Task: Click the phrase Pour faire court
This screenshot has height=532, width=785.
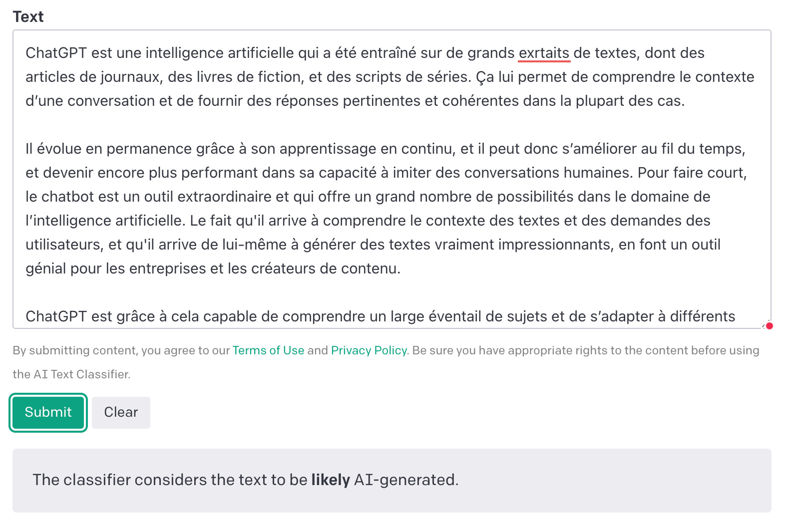Action: point(692,173)
